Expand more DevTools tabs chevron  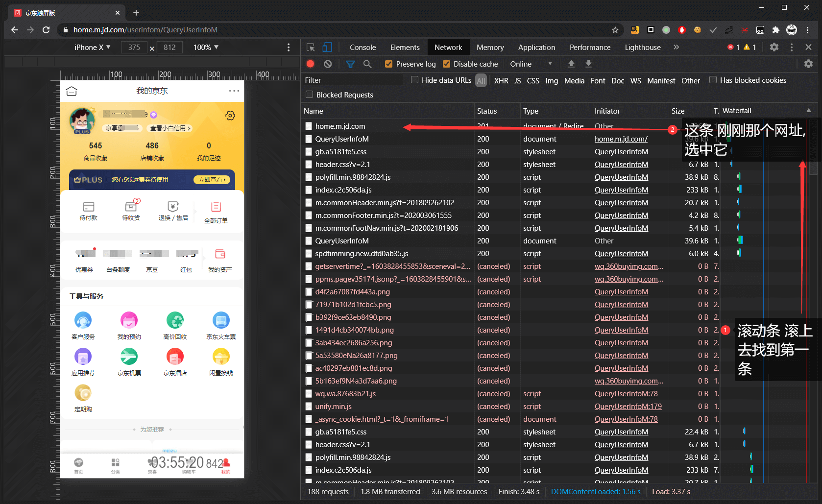point(676,47)
